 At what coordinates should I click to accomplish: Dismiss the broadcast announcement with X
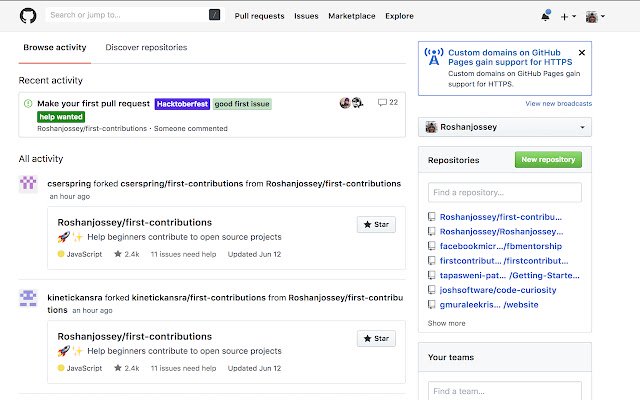582,53
